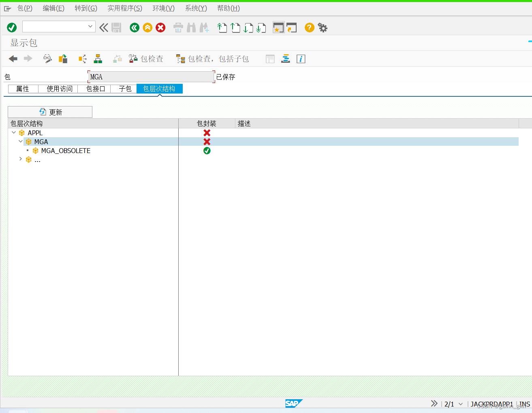The height and width of the screenshot is (413, 532).
Task: Click the green Back icon
Action: pos(135,28)
